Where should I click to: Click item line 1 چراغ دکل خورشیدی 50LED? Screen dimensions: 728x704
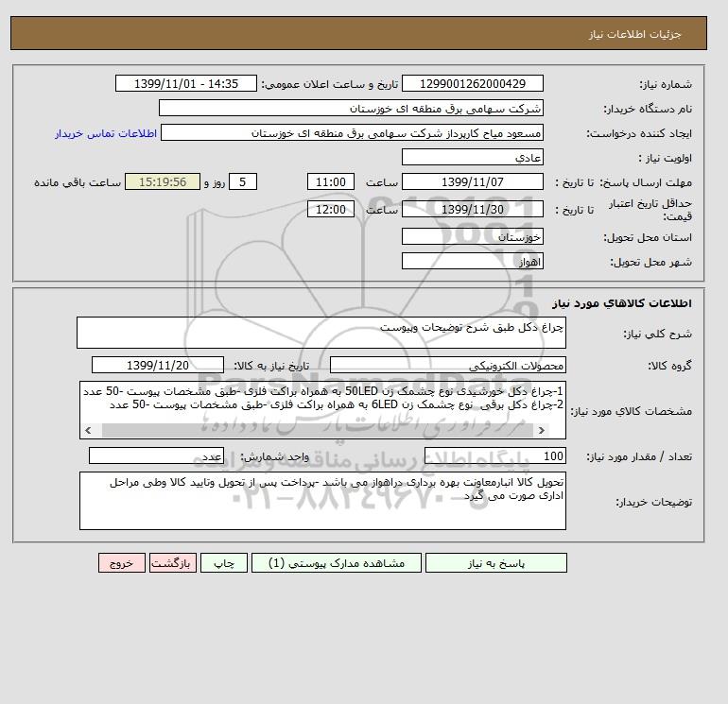(x=323, y=391)
